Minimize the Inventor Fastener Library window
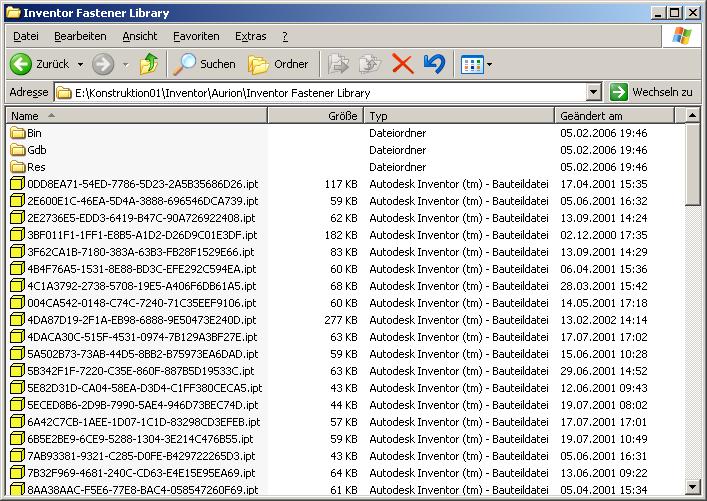 659,13
